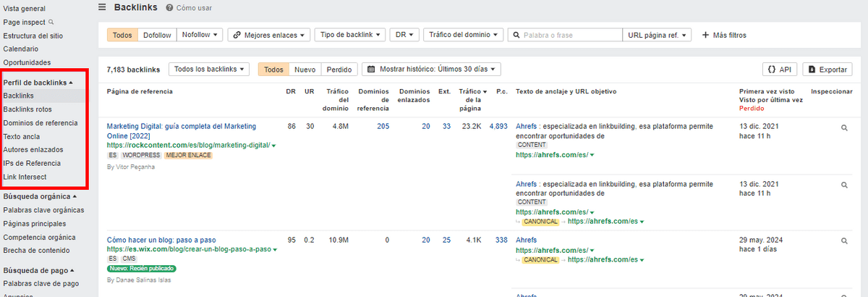868x297 pixels.
Task: Open Cómo hacer un blog link
Action: (x=161, y=240)
